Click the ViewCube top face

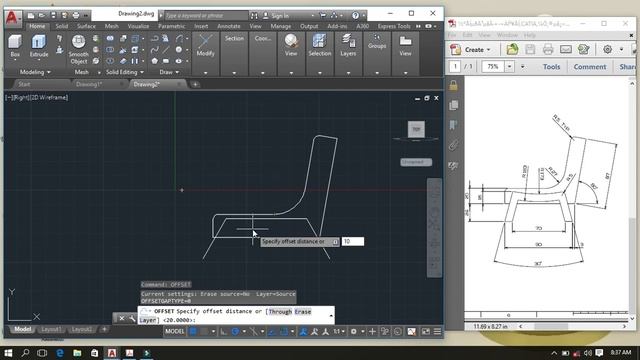416,129
